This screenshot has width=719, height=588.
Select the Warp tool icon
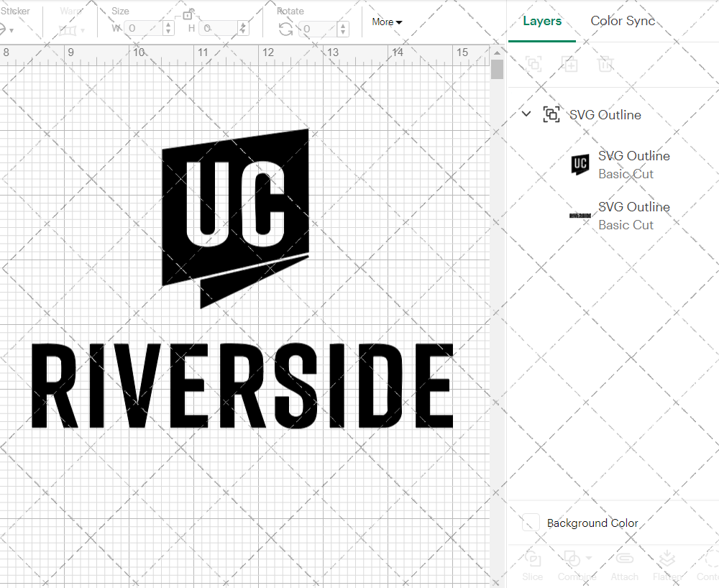point(68,30)
